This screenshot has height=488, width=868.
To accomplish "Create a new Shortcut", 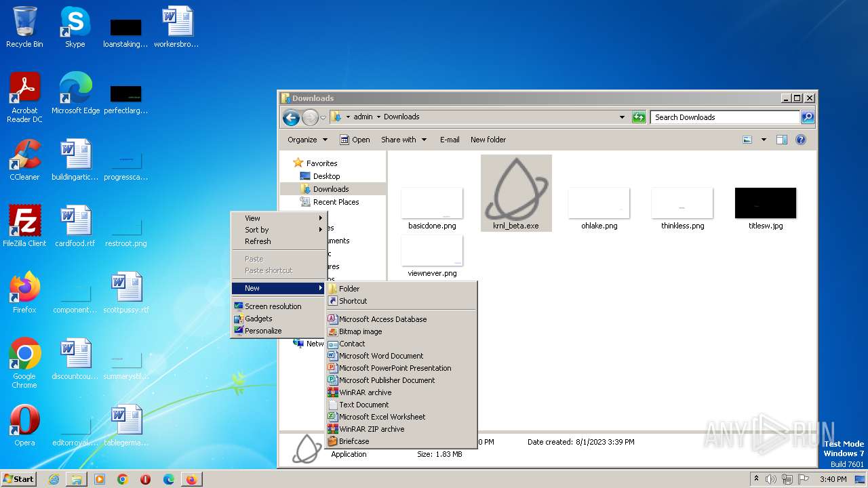I will point(401,301).
